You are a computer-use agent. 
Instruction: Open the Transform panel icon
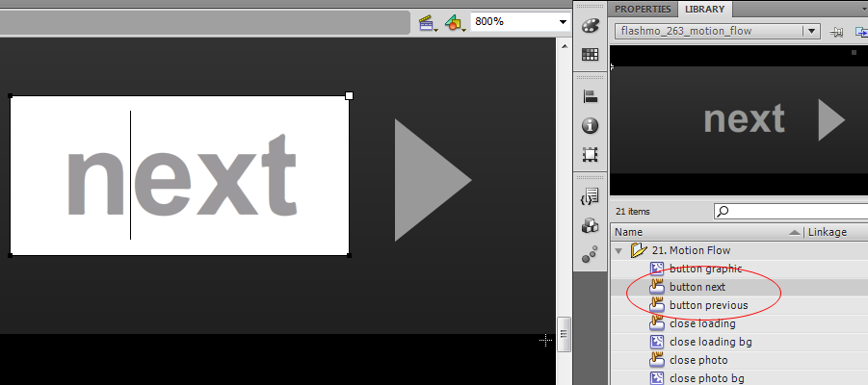pyautogui.click(x=591, y=154)
